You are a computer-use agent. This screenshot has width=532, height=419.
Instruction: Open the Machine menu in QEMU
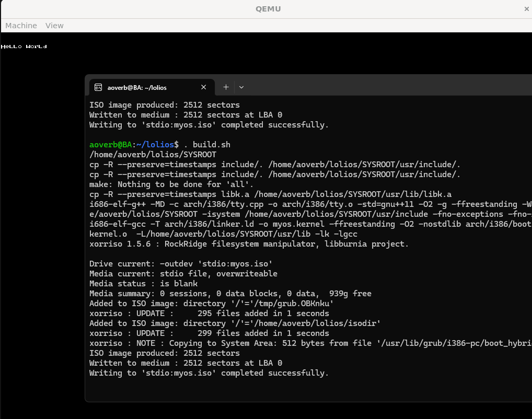(x=21, y=26)
